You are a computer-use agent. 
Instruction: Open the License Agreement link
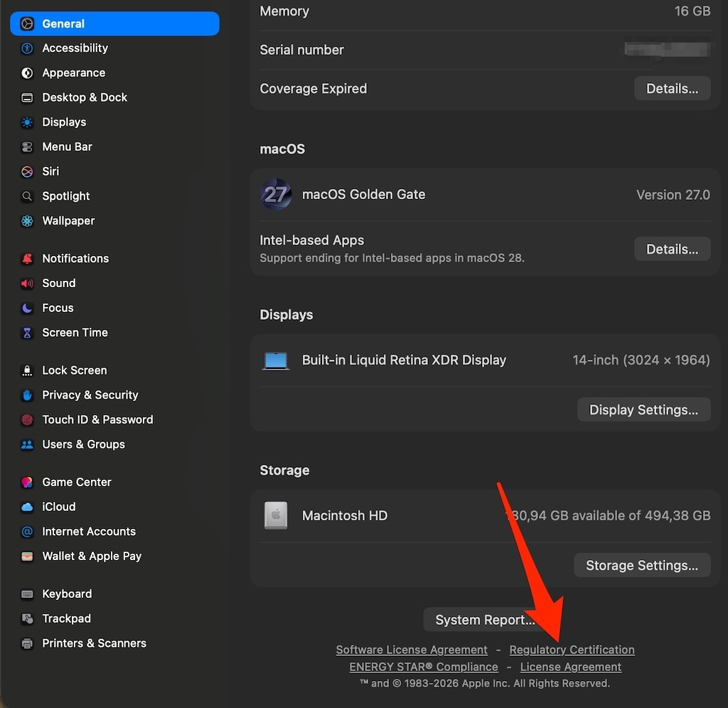(x=570, y=667)
